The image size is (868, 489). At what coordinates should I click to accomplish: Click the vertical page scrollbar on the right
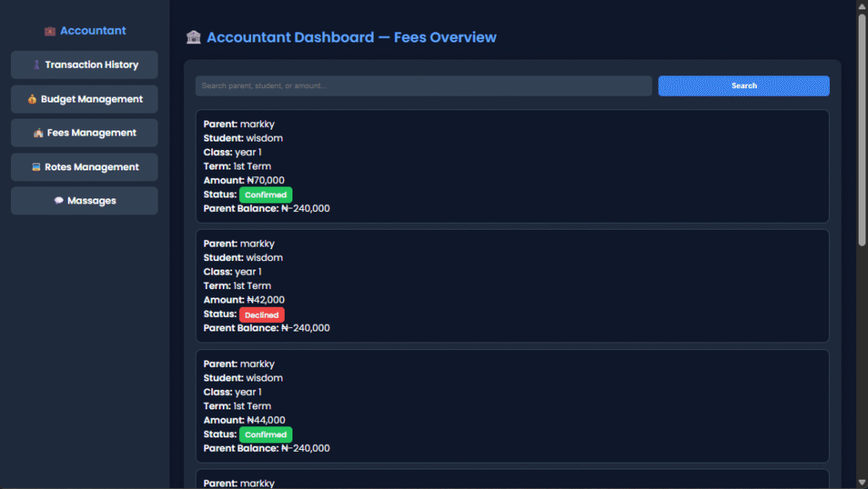point(862,127)
